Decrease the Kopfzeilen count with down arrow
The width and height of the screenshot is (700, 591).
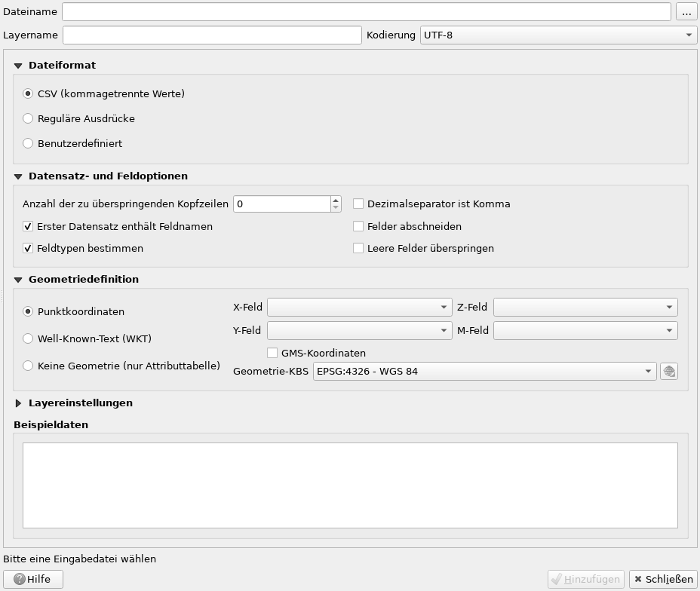336,208
